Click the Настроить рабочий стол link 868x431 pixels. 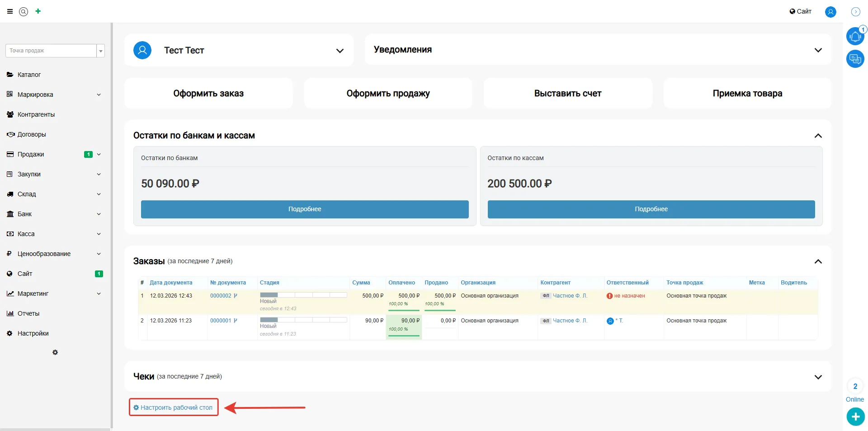click(x=174, y=407)
